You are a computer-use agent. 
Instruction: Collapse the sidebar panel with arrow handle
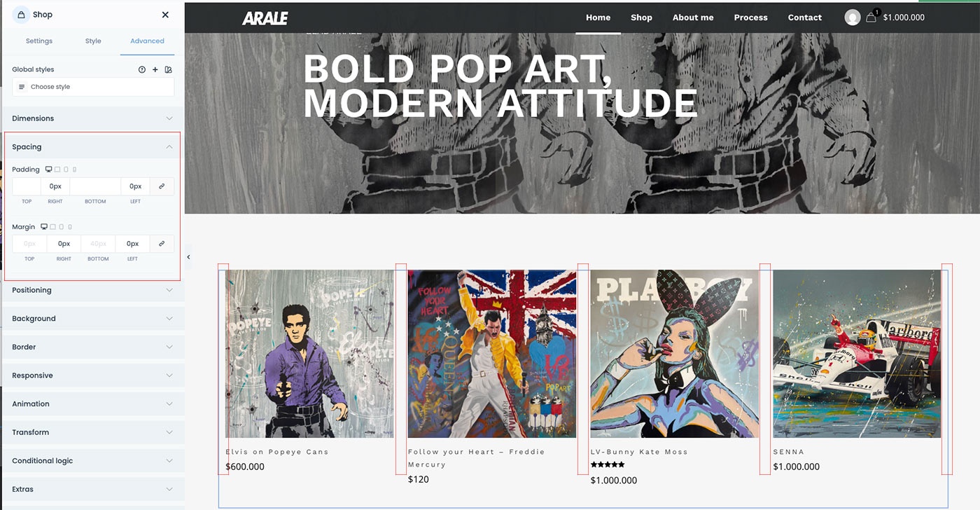[x=188, y=257]
